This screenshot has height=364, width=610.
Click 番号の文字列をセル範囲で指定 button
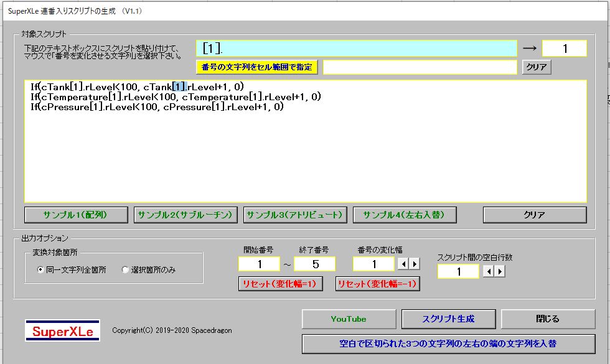tap(256, 67)
